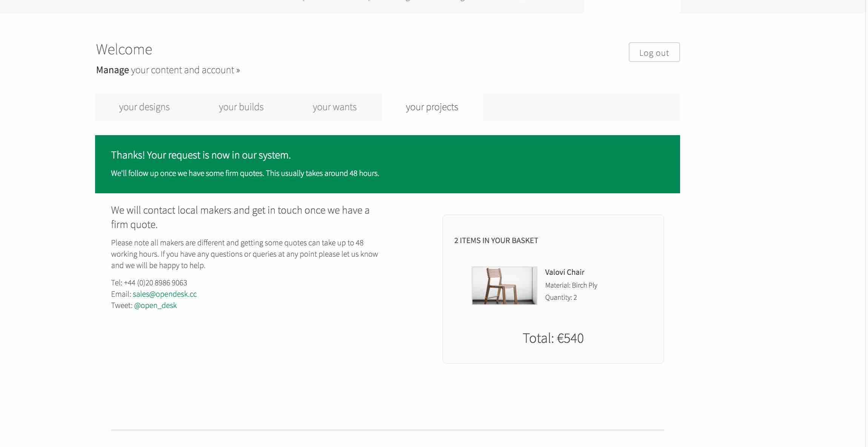The image size is (868, 447).
Task: Click the Total: €540 text
Action: (x=553, y=338)
